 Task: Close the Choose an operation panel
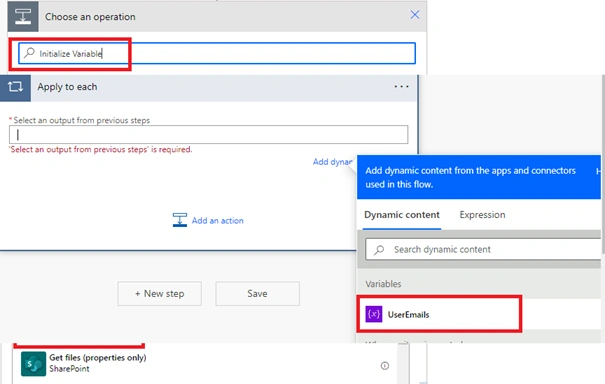pyautogui.click(x=415, y=15)
